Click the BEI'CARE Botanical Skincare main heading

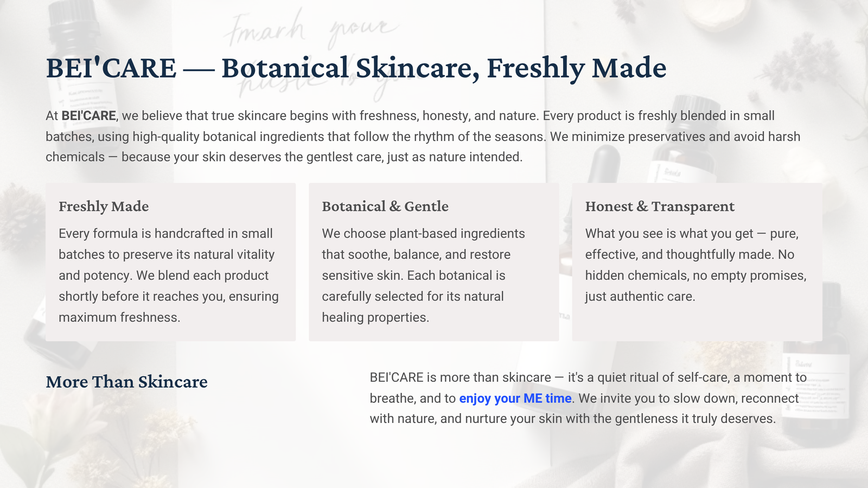(356, 68)
